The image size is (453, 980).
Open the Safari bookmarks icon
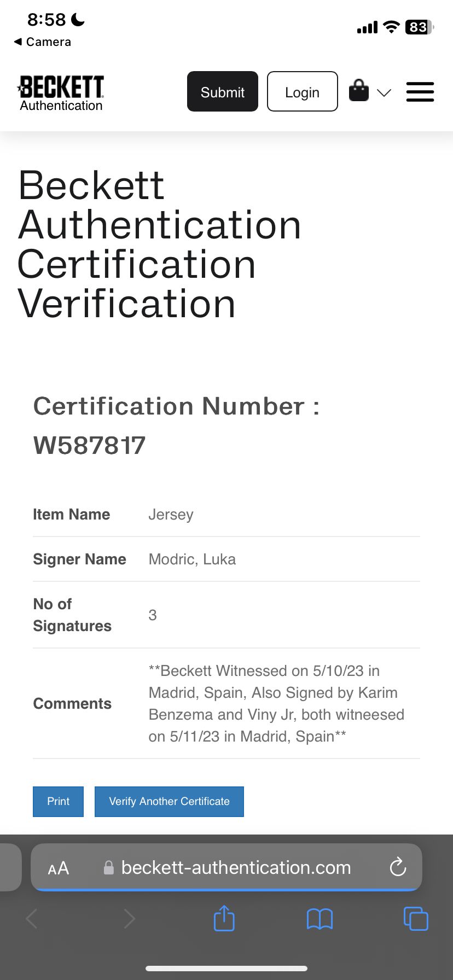coord(320,919)
